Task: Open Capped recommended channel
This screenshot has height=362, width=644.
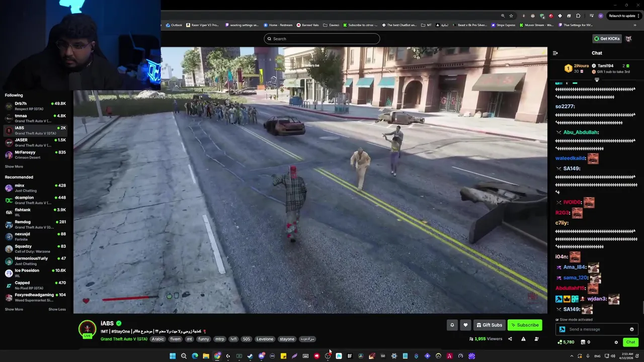Action: click(x=35, y=285)
